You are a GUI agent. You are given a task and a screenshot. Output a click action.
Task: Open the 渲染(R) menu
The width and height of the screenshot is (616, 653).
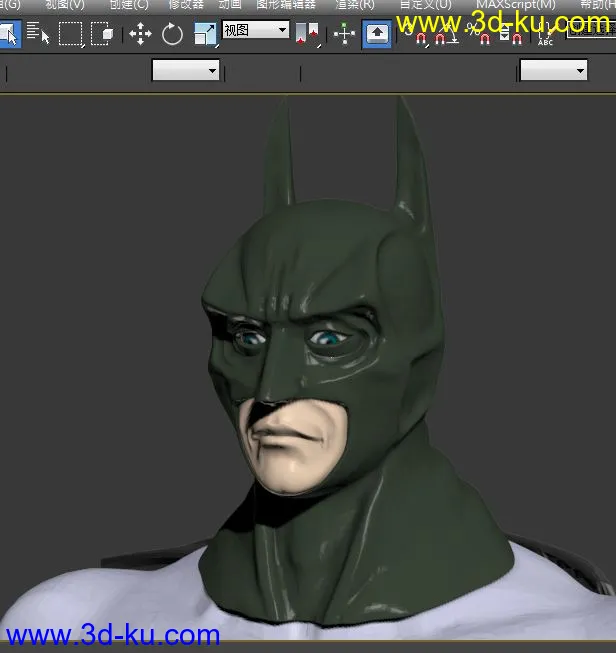[355, 5]
